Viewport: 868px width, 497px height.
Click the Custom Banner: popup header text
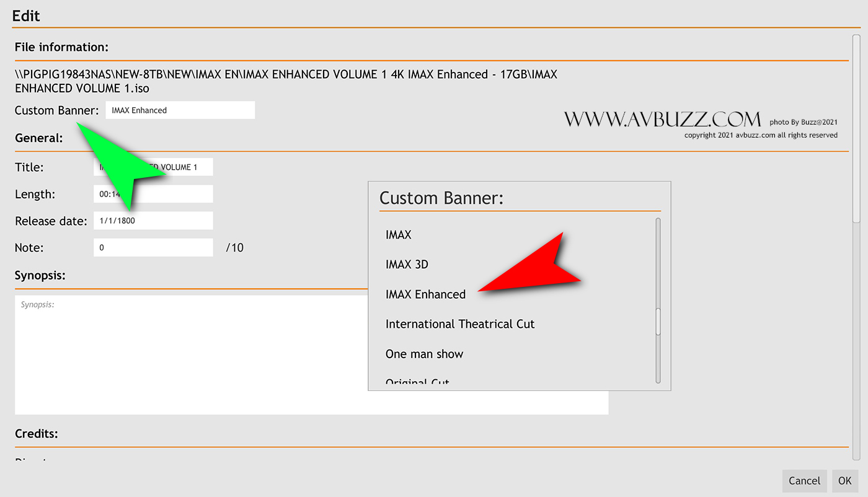(441, 198)
